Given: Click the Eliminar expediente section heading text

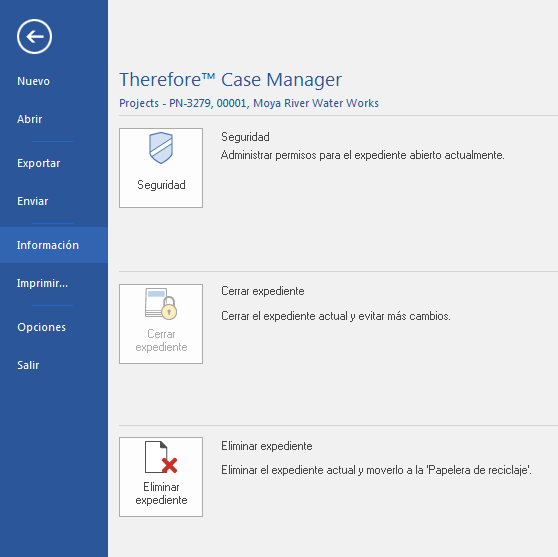Looking at the screenshot, I should [267, 446].
